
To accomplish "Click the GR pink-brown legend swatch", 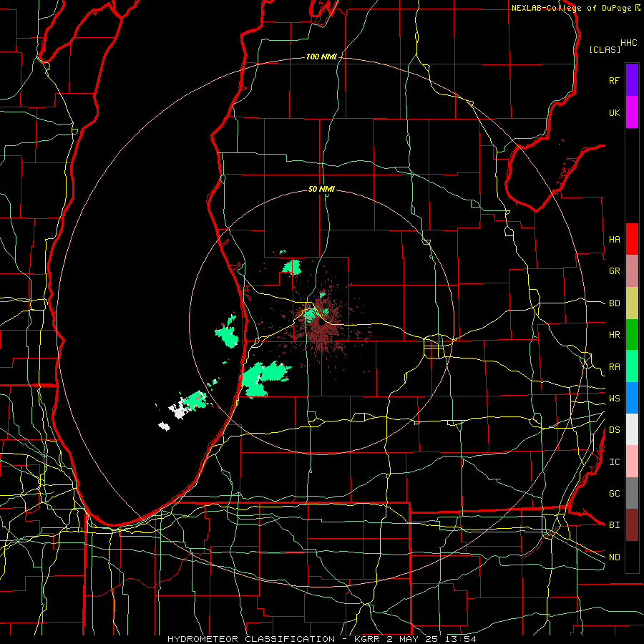I will (632, 270).
